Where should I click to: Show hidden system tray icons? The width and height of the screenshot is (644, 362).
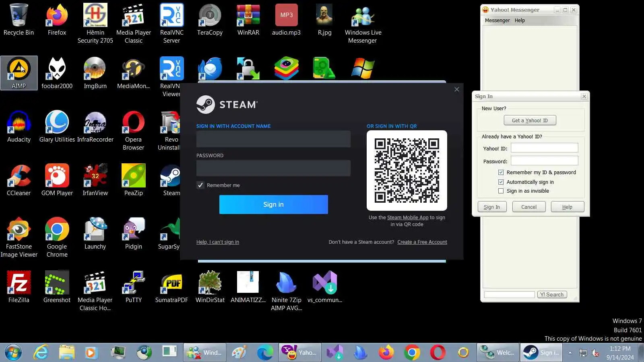tap(570, 353)
